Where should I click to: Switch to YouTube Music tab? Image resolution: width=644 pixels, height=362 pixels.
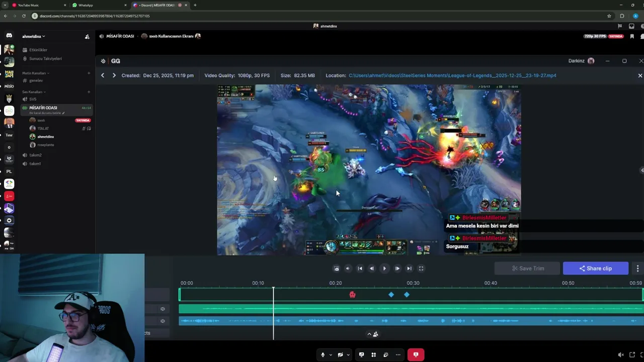(x=28, y=5)
